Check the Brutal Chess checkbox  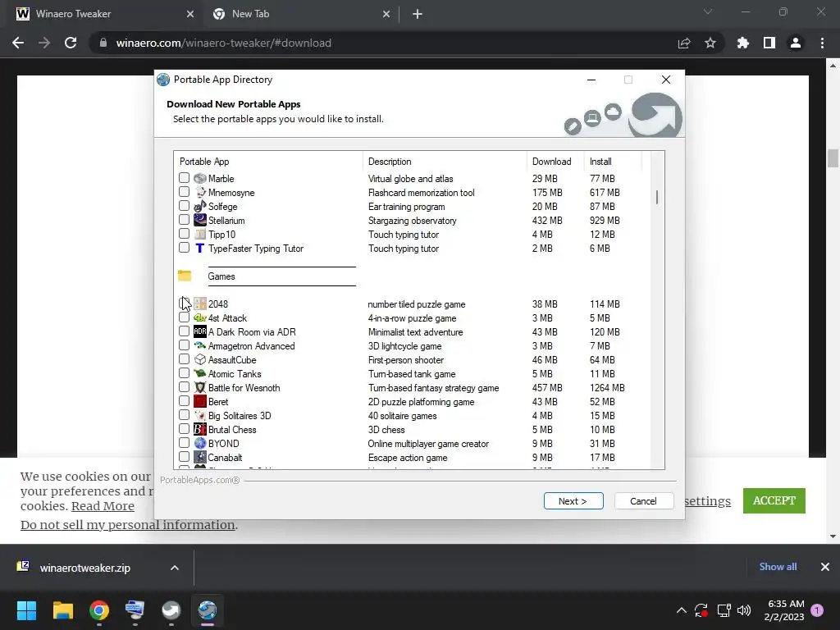point(185,428)
